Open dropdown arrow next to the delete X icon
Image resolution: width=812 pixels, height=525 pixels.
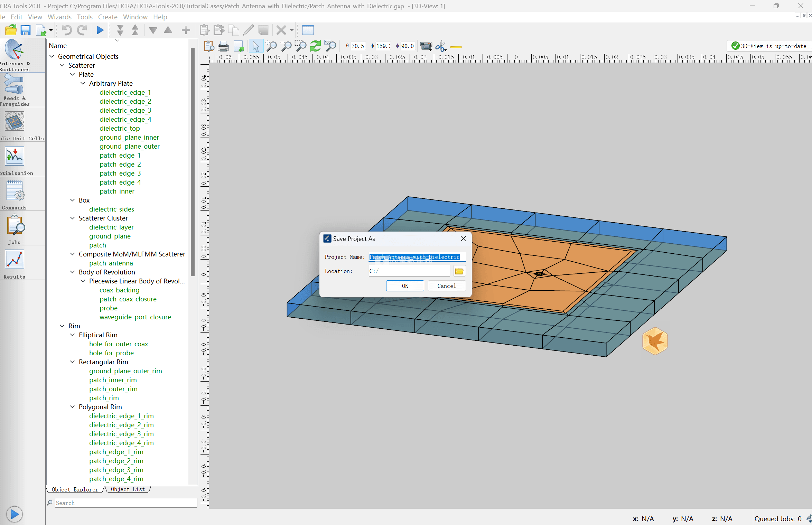[292, 30]
